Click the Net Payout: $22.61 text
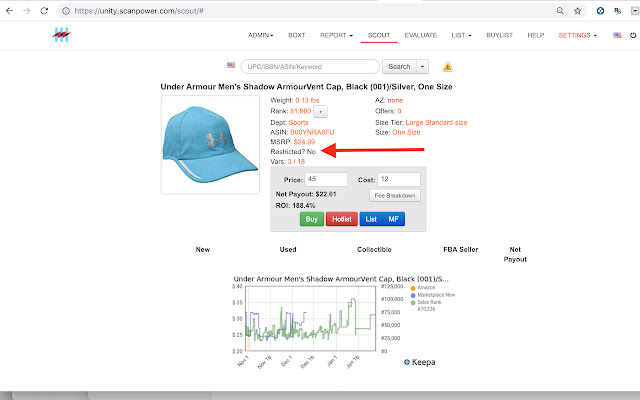Viewport: 640px width, 400px height. point(306,194)
